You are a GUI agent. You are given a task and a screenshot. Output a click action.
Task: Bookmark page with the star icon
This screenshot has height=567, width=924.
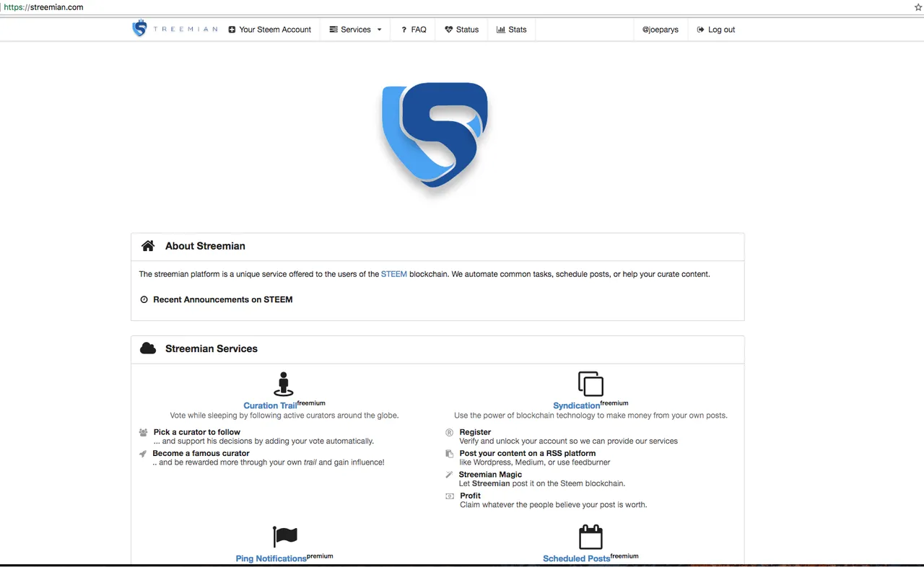pos(918,7)
